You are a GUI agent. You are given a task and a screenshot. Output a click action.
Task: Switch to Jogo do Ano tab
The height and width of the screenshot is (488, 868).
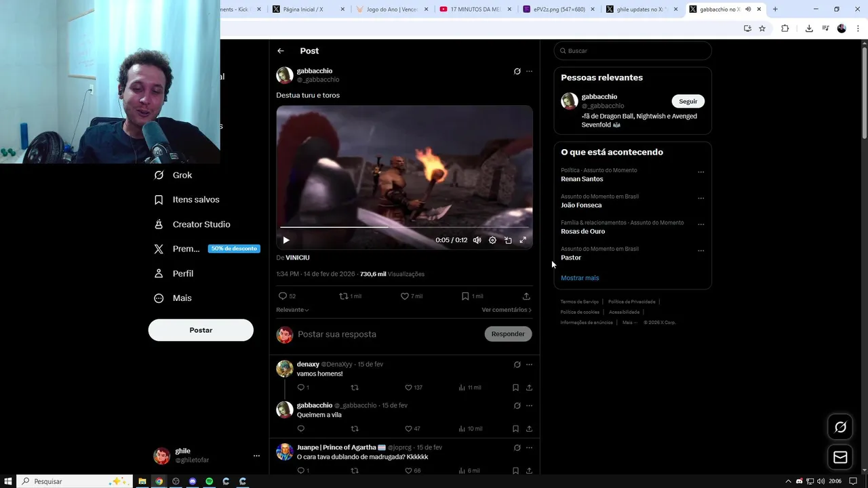click(x=392, y=9)
